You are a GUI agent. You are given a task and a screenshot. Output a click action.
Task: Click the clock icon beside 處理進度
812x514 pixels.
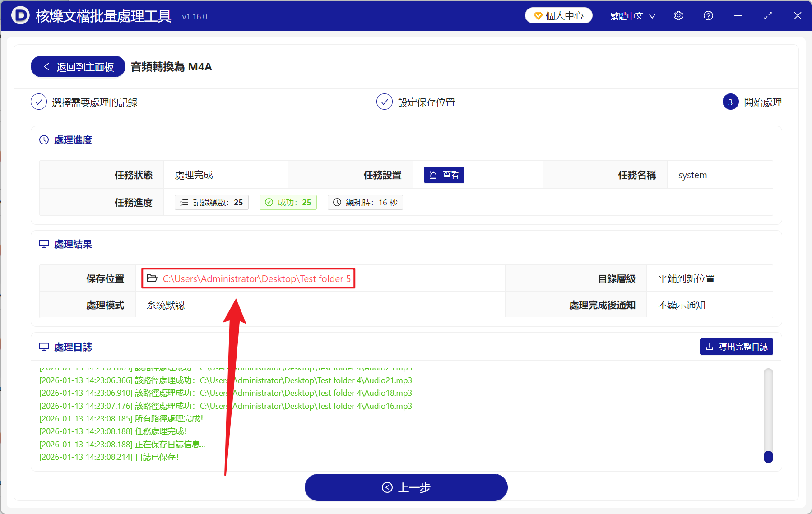coord(44,140)
